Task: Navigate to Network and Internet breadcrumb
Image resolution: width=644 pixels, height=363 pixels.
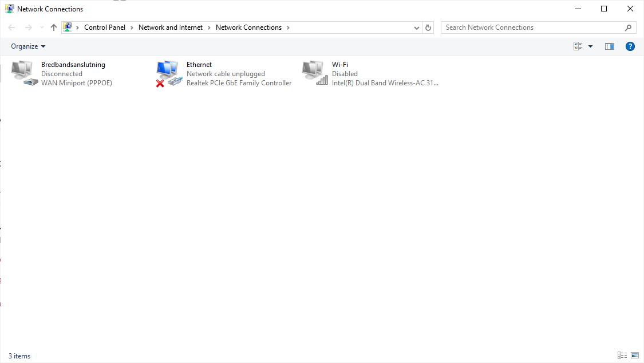Action: [170, 27]
